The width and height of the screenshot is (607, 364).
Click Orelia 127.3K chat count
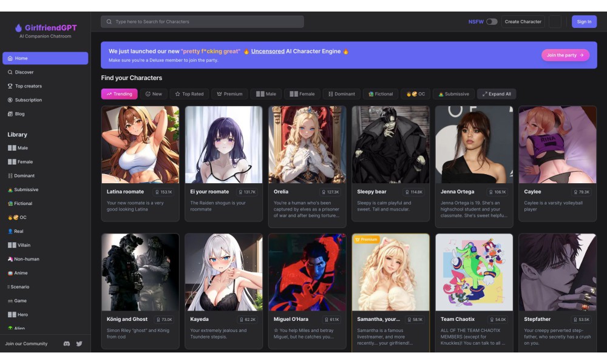coord(331,192)
